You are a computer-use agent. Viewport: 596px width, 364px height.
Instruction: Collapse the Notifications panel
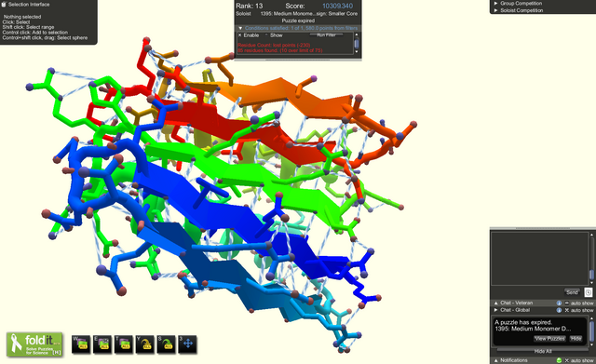click(x=495, y=360)
